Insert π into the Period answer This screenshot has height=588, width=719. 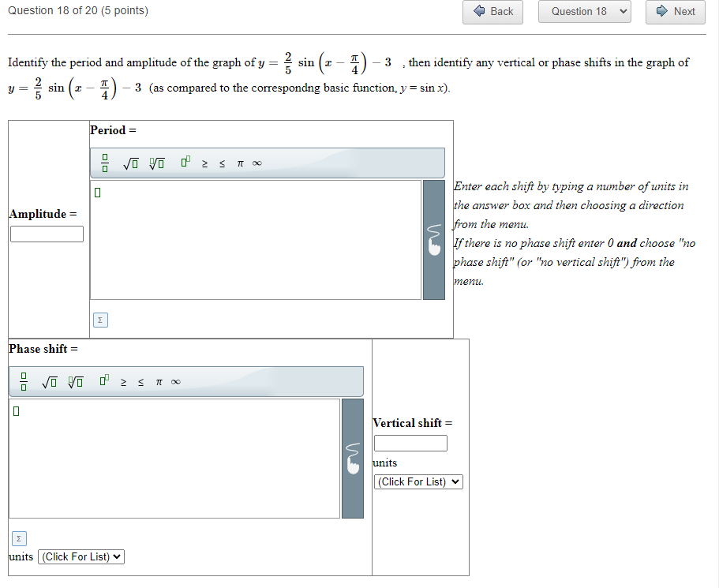tap(239, 163)
